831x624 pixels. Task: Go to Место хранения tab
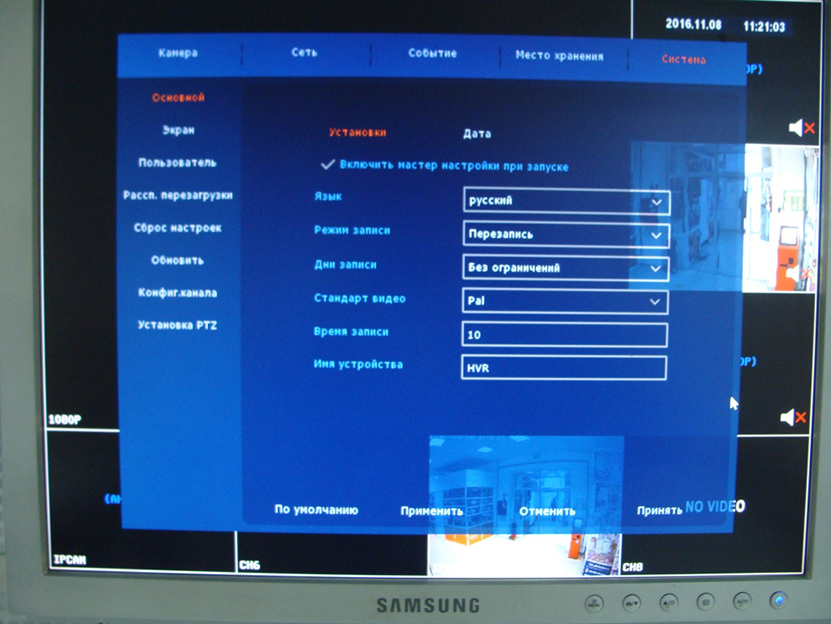560,56
